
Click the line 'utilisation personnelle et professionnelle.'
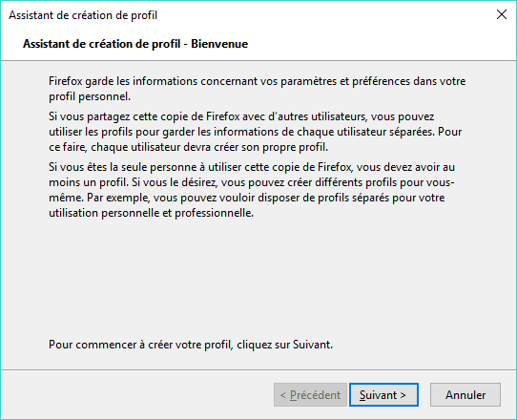(151, 213)
